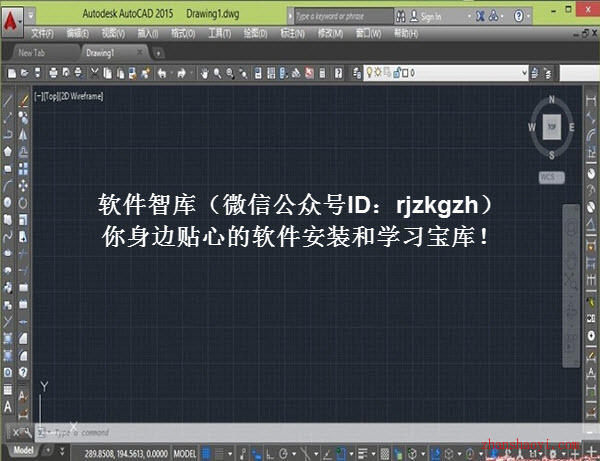The image size is (600, 461).
Task: Select the Arc draw tool
Action: 8,186
